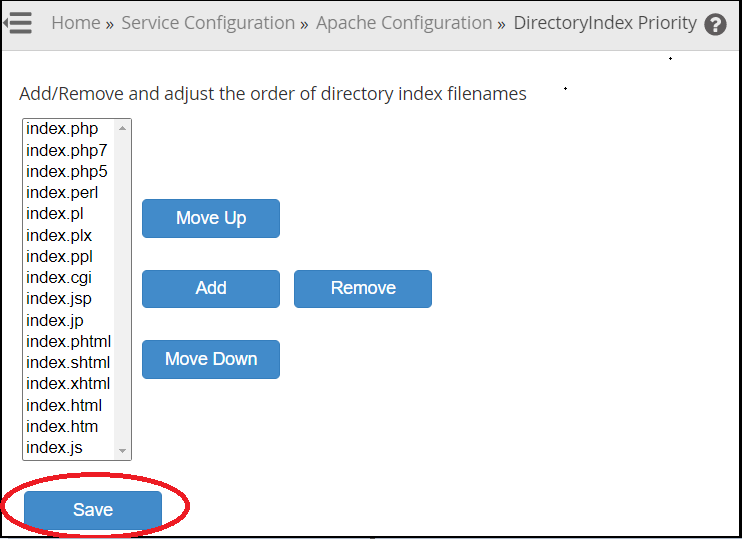Select index.html entry
This screenshot has height=539, width=742.
pos(69,406)
